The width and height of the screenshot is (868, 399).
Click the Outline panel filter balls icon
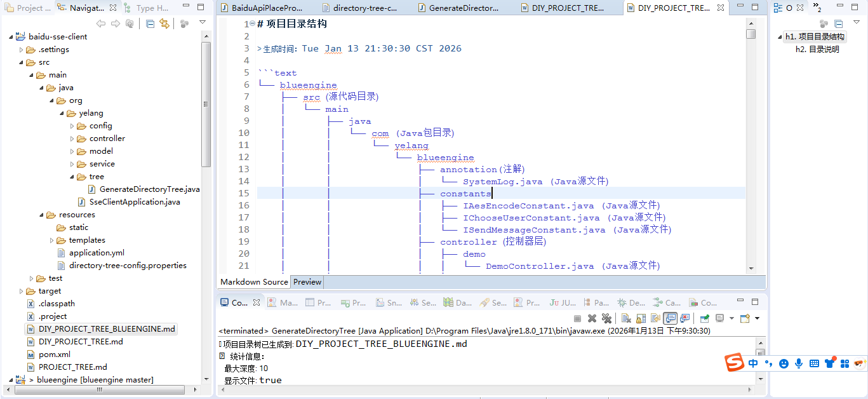pyautogui.click(x=824, y=24)
